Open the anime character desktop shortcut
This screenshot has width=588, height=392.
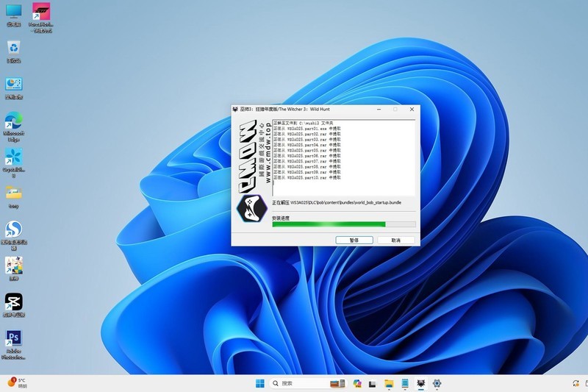[13, 268]
